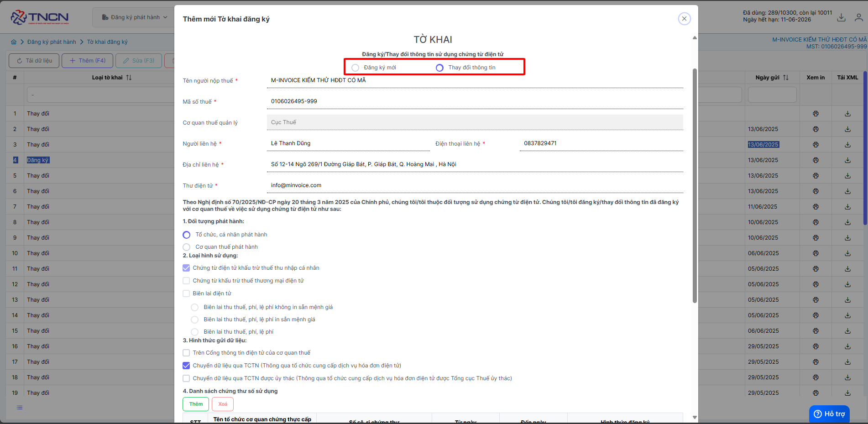Click the home breadcrumb icon
Image resolution: width=868 pixels, height=424 pixels.
point(14,42)
